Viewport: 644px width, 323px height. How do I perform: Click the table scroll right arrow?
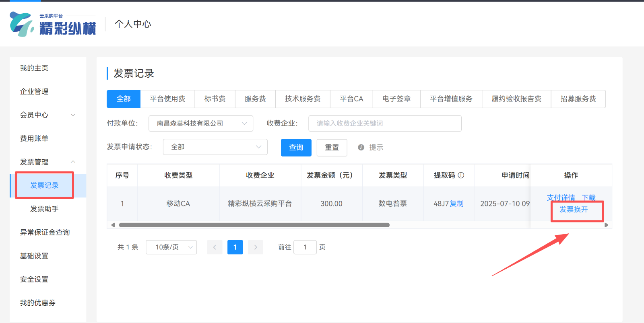tap(606, 225)
